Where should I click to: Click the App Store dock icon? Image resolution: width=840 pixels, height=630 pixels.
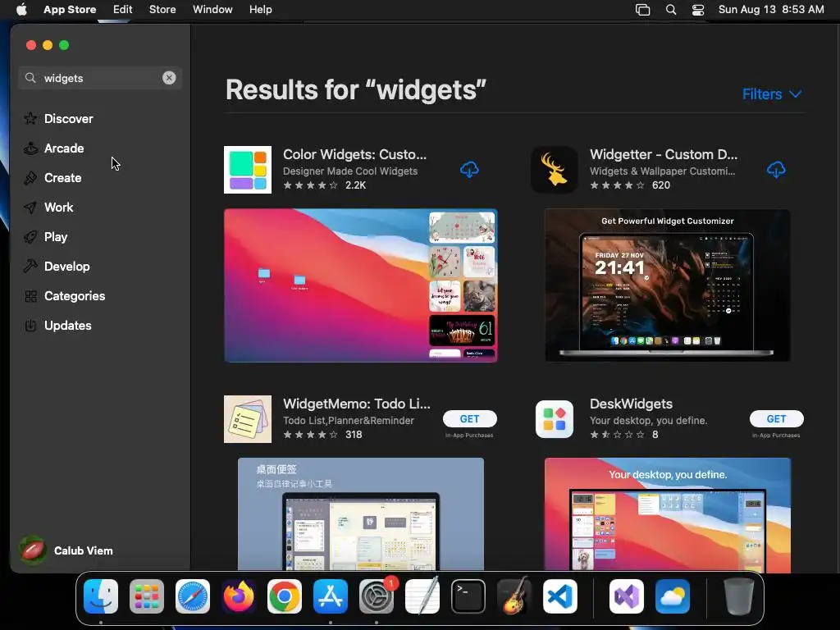(331, 596)
